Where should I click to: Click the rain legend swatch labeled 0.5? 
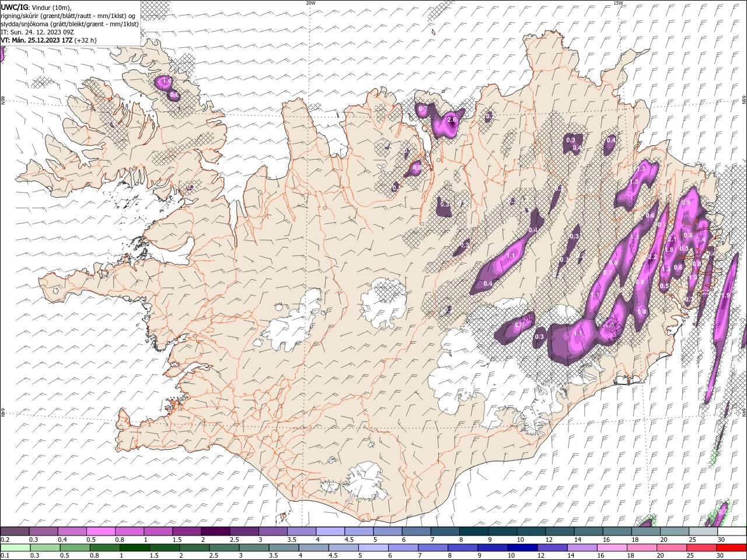coord(75,548)
